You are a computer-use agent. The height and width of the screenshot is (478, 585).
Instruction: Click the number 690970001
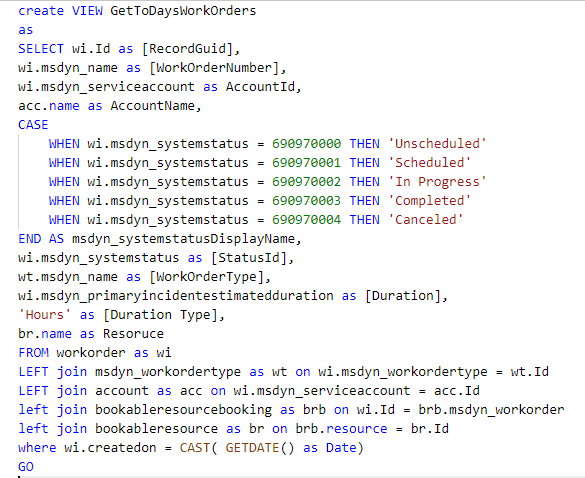pyautogui.click(x=306, y=163)
